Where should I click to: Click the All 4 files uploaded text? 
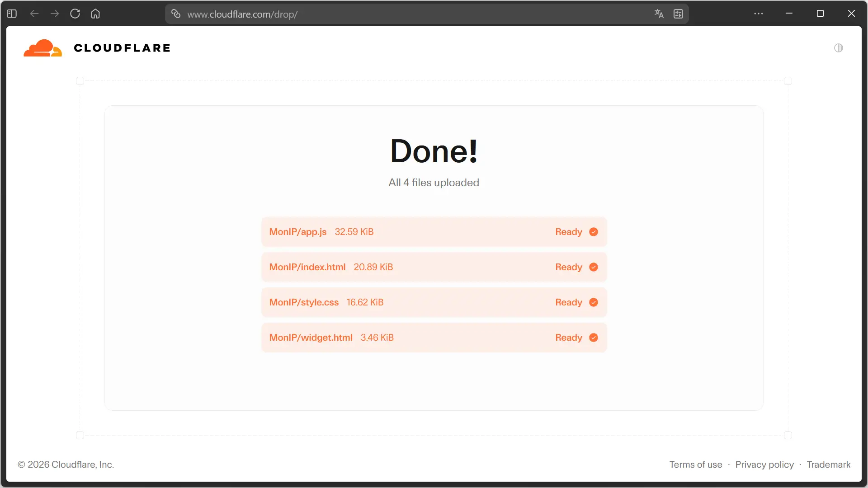(434, 183)
